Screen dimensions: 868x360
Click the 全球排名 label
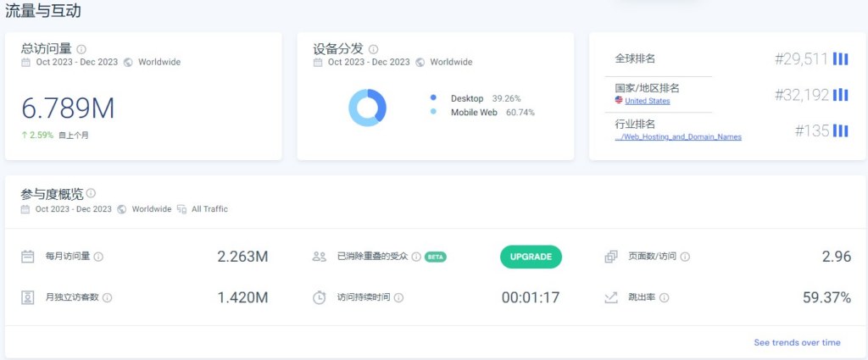[635, 58]
